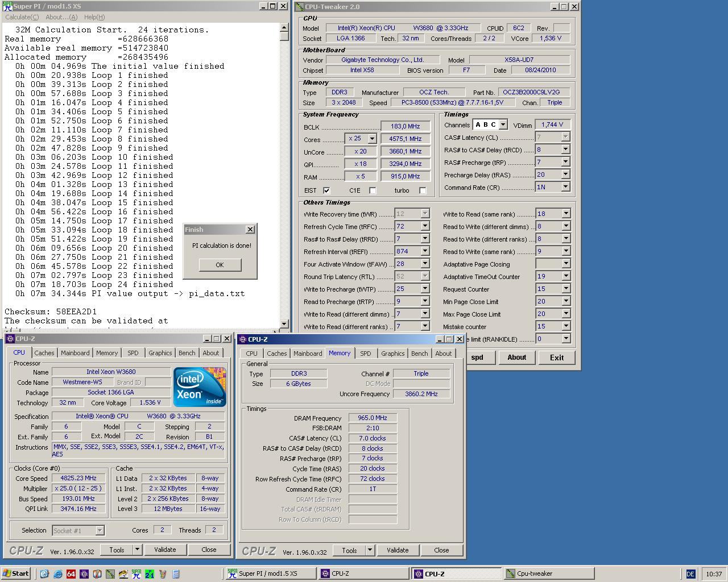Click Validate in left CPU-Z window
The height and width of the screenshot is (582, 728).
165,550
